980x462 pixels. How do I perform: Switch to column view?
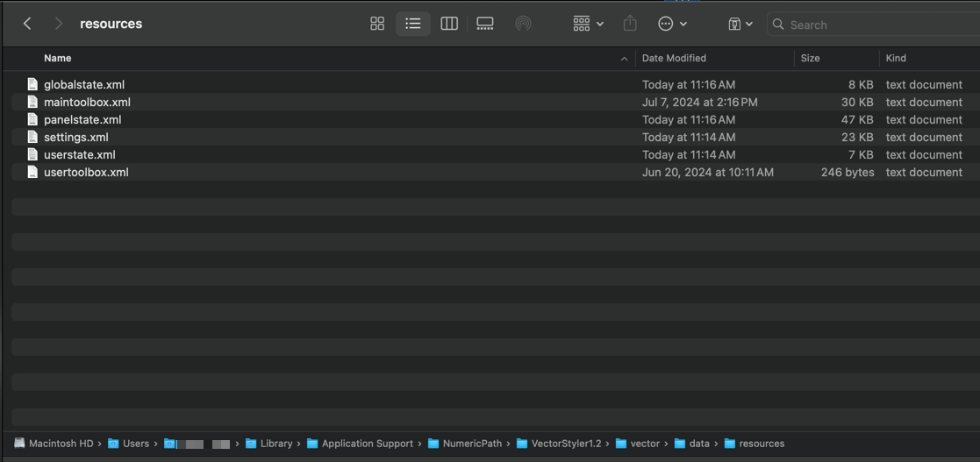[449, 24]
